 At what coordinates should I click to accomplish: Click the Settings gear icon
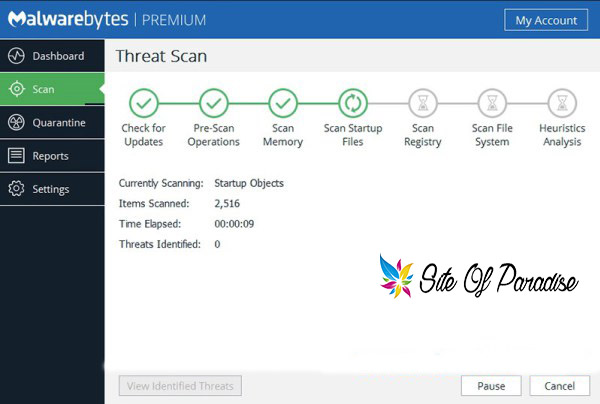click(x=16, y=189)
